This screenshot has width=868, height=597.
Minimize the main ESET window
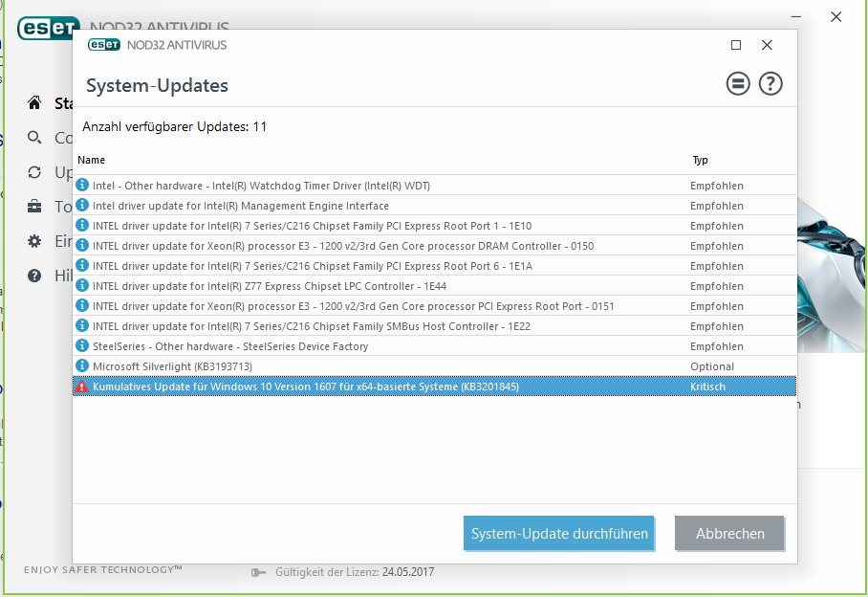pyautogui.click(x=796, y=16)
